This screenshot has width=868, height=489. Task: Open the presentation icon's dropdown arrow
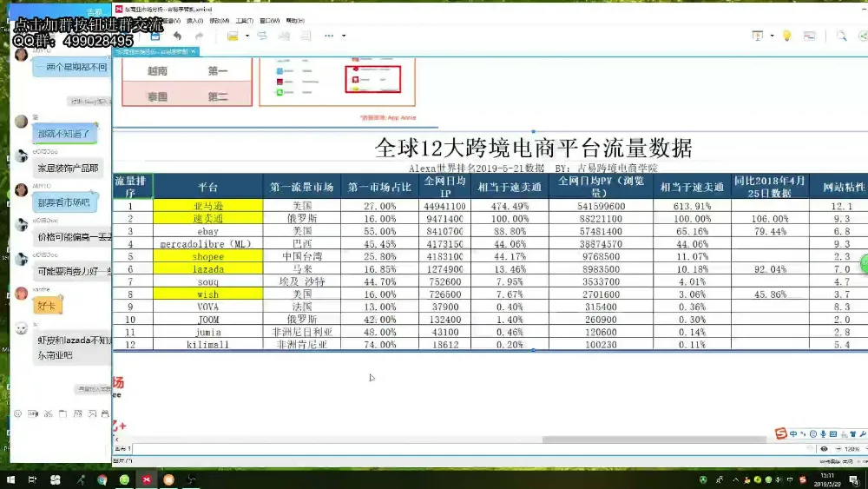(773, 36)
